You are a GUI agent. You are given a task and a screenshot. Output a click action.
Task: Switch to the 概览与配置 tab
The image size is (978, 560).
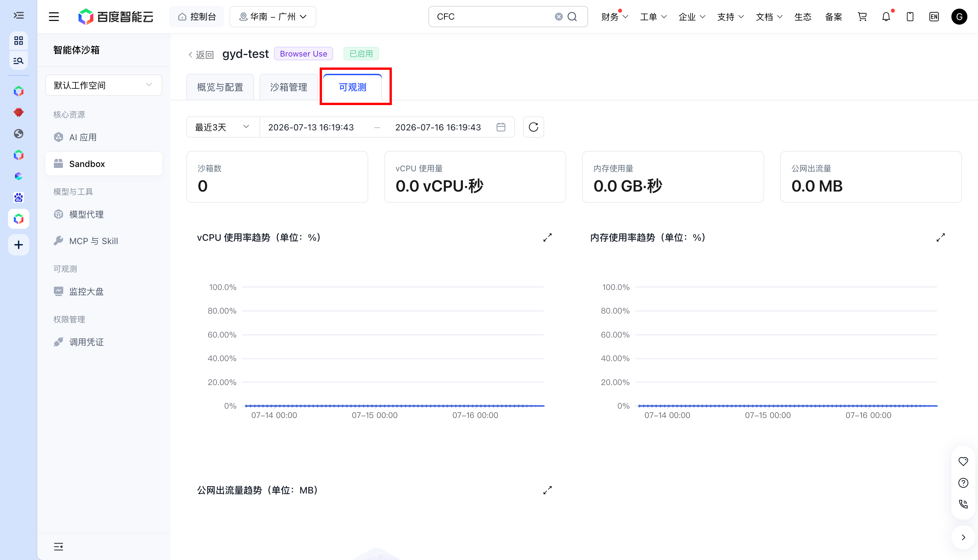tap(220, 87)
